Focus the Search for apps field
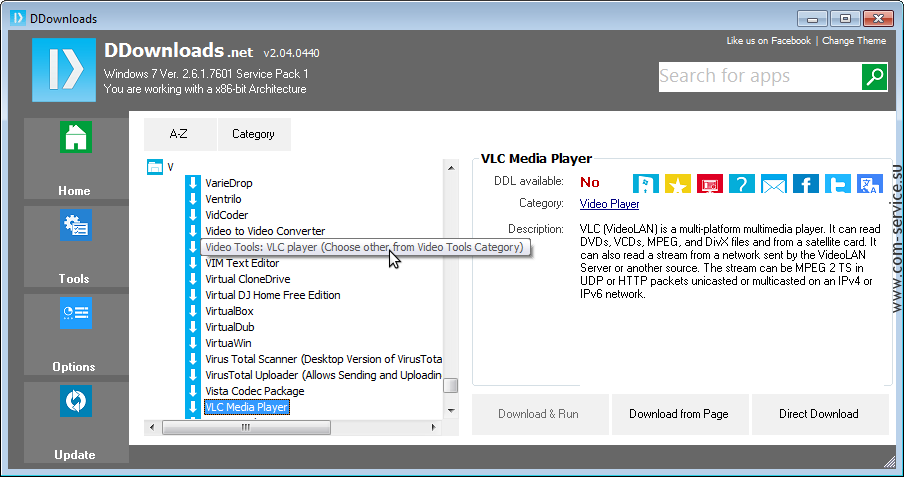 pyautogui.click(x=760, y=77)
